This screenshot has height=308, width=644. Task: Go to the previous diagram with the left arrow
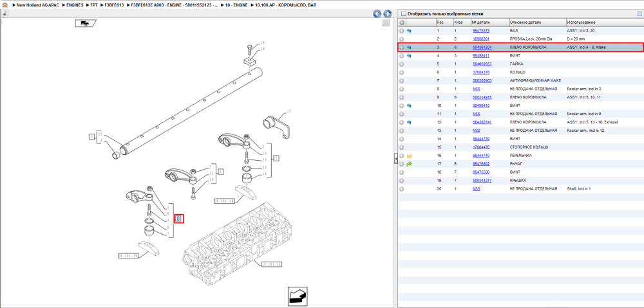(377, 14)
